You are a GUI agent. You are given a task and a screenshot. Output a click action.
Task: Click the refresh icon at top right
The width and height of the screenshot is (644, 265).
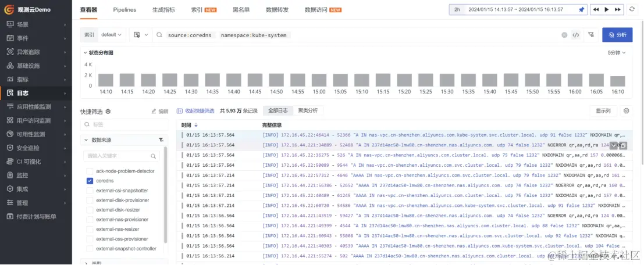(632, 9)
